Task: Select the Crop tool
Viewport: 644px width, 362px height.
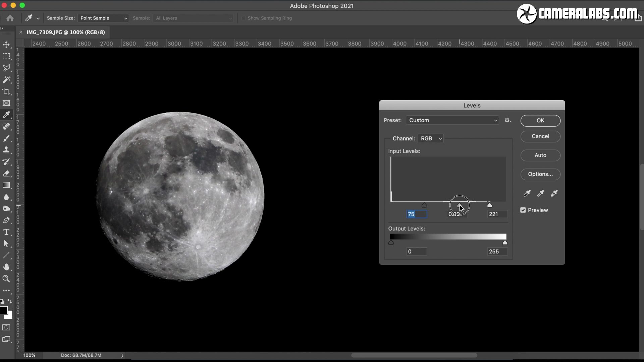Action: [x=7, y=92]
